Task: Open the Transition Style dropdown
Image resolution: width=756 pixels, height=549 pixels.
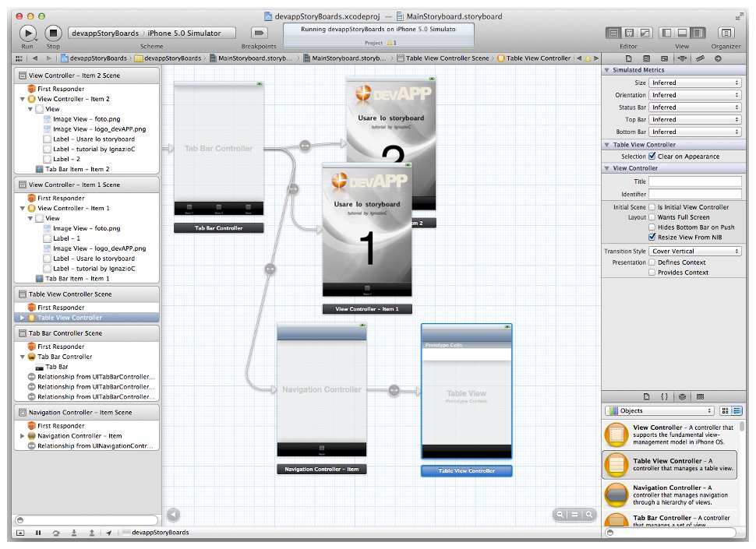Action: click(x=695, y=252)
